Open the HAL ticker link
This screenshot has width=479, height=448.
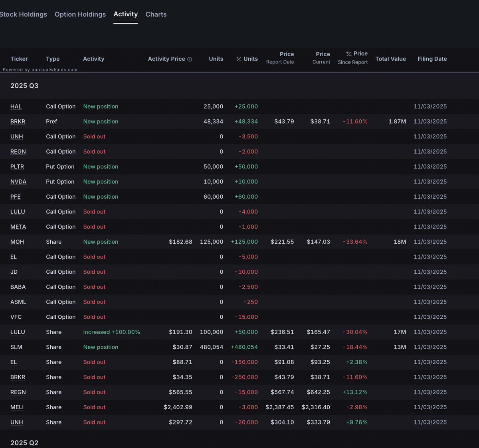[16, 107]
